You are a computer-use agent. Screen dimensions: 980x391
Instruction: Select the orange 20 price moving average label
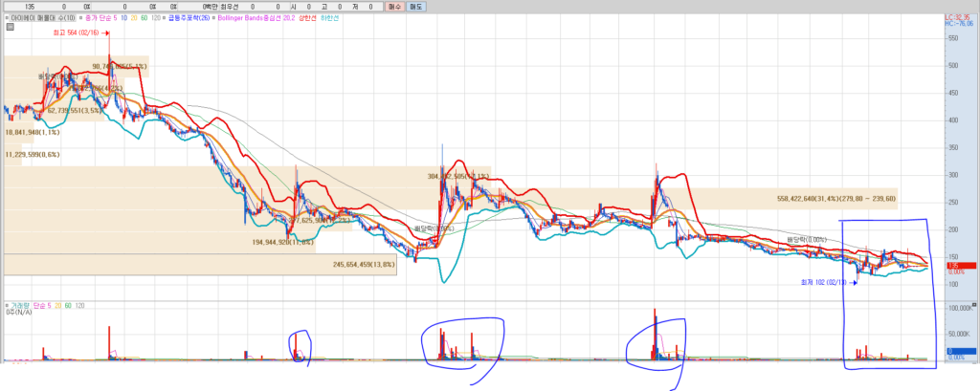[x=134, y=18]
